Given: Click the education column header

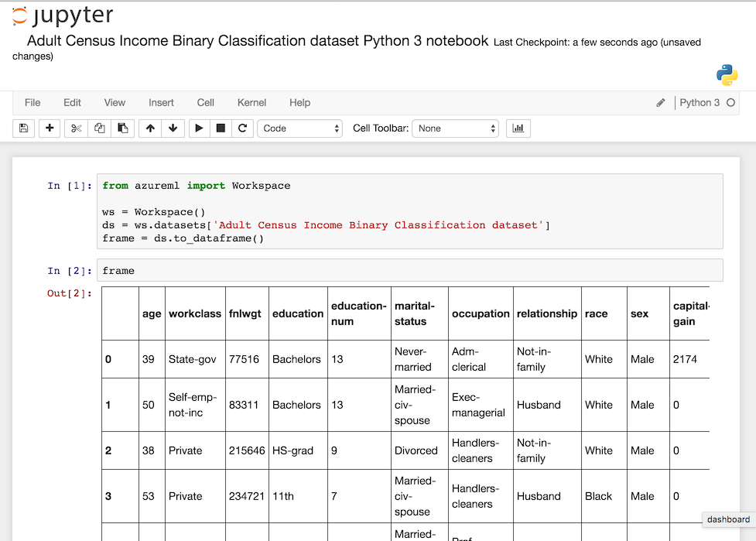Looking at the screenshot, I should (298, 313).
